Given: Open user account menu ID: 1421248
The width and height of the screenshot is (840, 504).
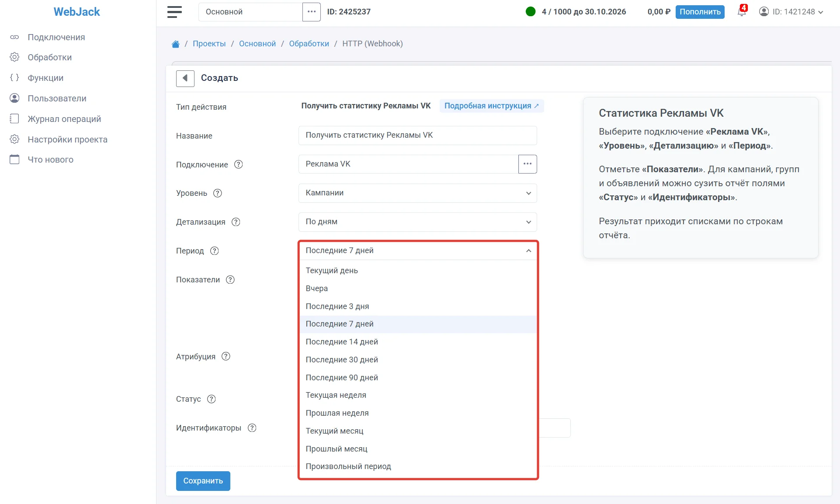Looking at the screenshot, I should 791,12.
